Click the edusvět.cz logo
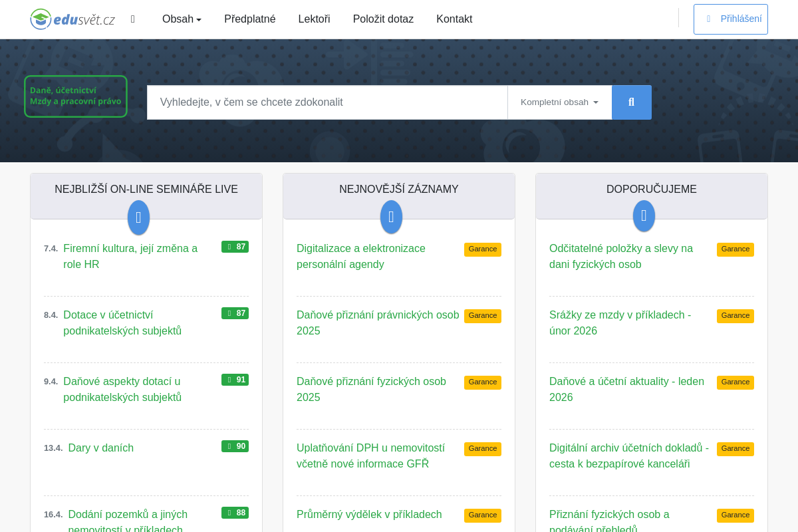This screenshot has height=532, width=798. 72,19
